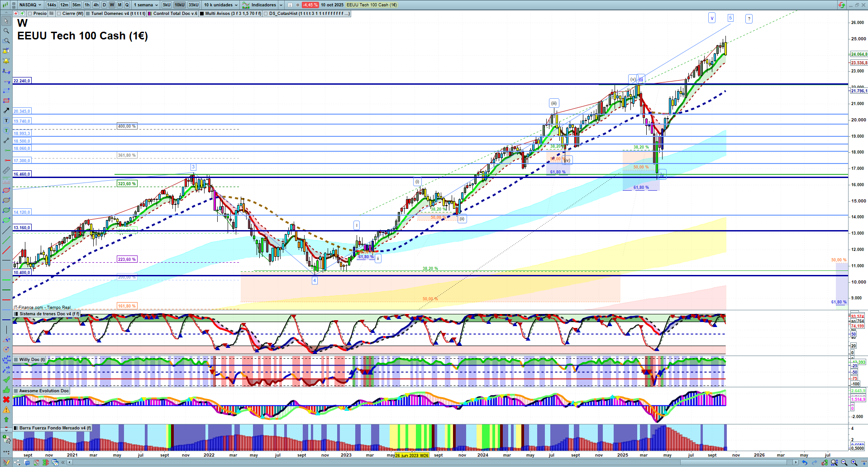The height and width of the screenshot is (467, 868).
Task: Select the yellow warning triangle tool
Action: pos(6,409)
